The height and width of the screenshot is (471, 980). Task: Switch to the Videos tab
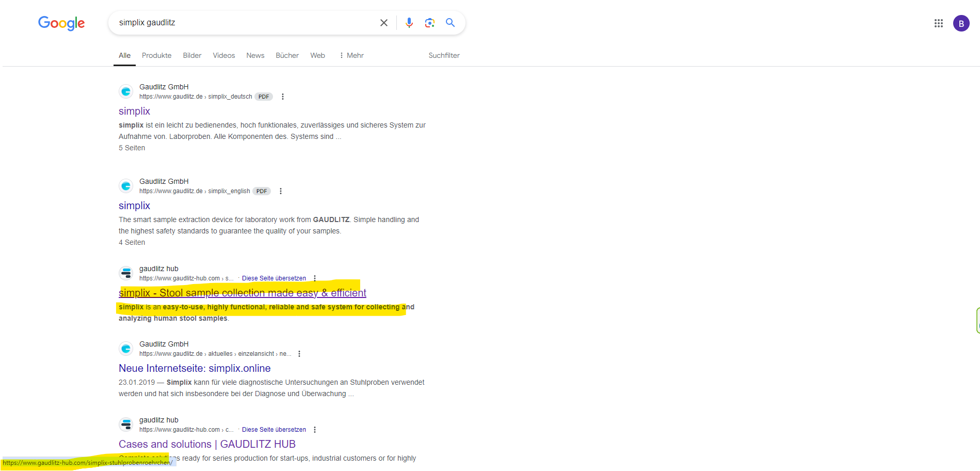pos(224,55)
